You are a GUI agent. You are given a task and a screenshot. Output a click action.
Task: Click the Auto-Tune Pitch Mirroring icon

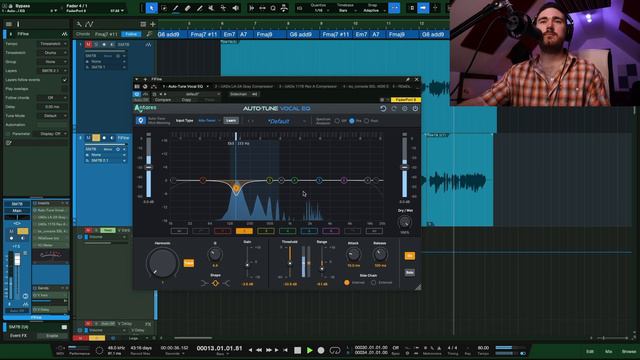pos(141,120)
